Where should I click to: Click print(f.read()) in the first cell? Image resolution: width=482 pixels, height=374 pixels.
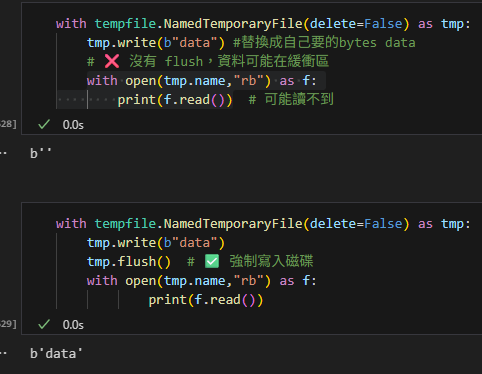point(175,100)
